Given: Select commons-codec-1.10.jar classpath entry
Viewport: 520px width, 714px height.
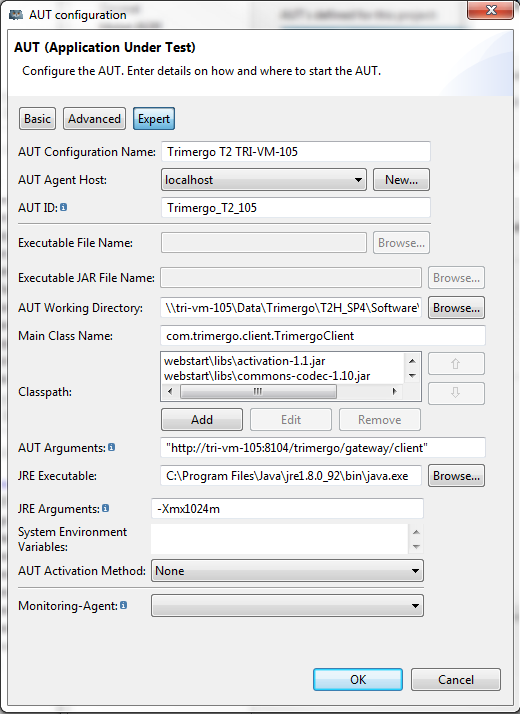Looking at the screenshot, I should [267, 376].
